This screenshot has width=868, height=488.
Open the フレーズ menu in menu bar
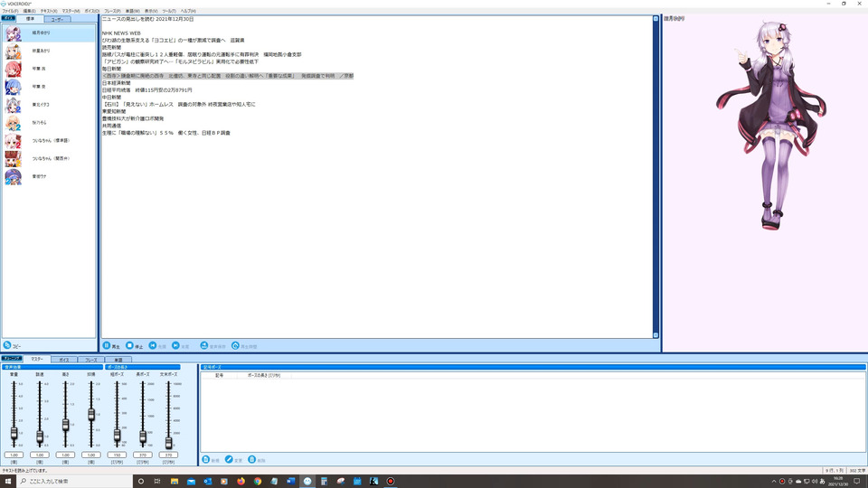coord(112,11)
